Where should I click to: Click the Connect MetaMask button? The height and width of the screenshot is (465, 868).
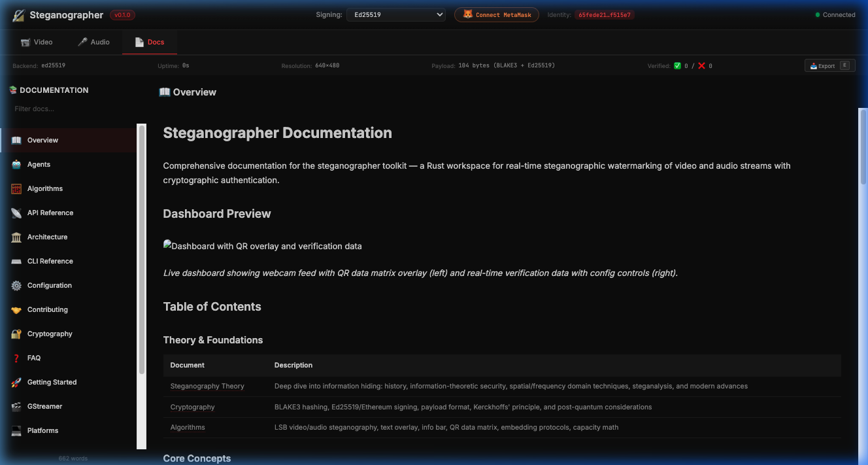pyautogui.click(x=497, y=14)
